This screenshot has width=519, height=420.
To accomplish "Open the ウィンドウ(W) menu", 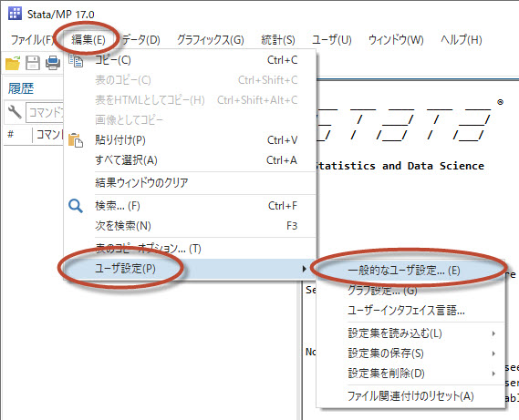I will point(396,40).
